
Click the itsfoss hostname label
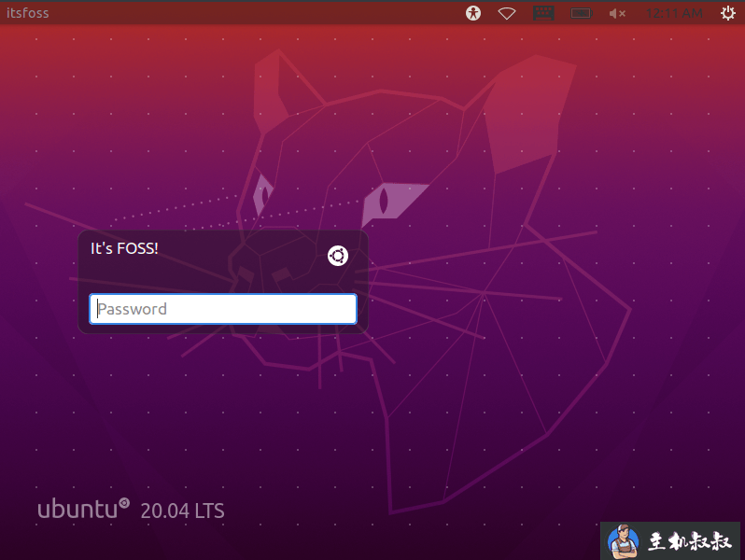[x=28, y=13]
